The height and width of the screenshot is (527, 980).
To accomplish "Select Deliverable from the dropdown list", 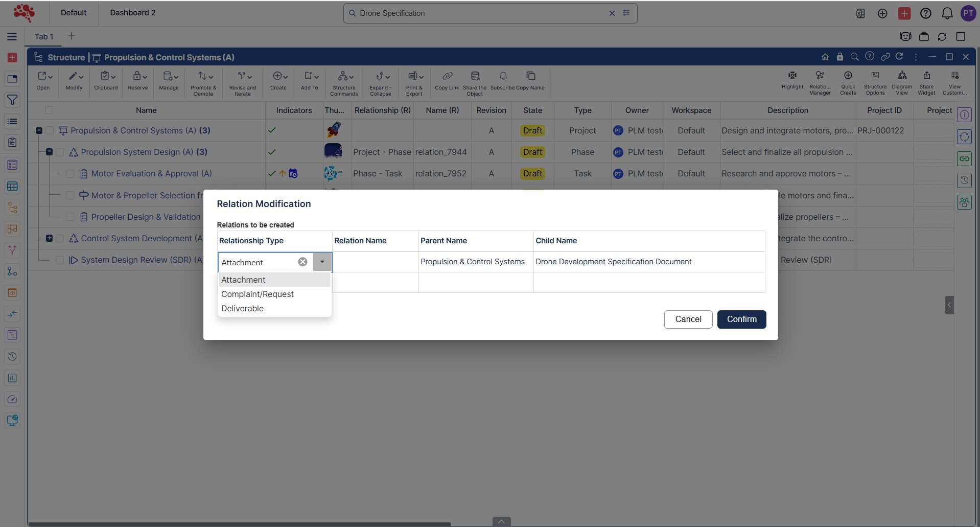I will click(x=243, y=308).
